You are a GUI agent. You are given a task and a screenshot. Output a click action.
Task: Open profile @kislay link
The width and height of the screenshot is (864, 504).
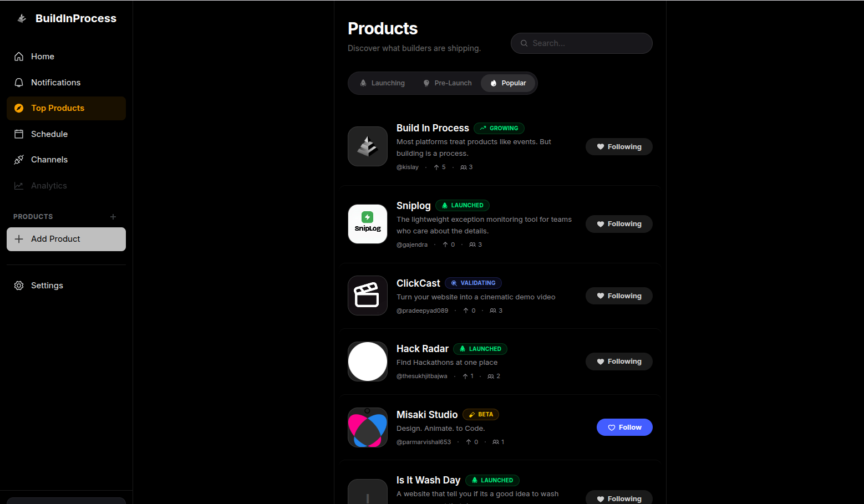(408, 166)
